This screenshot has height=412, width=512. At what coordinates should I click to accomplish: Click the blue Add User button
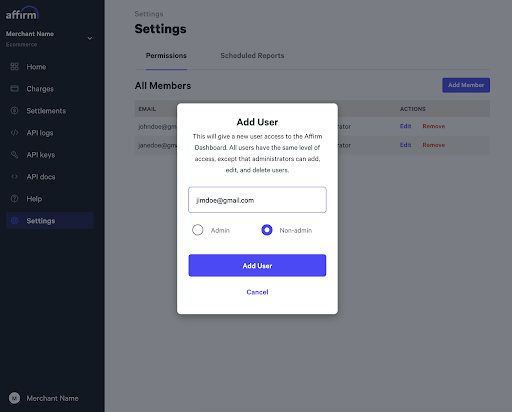[x=257, y=266]
